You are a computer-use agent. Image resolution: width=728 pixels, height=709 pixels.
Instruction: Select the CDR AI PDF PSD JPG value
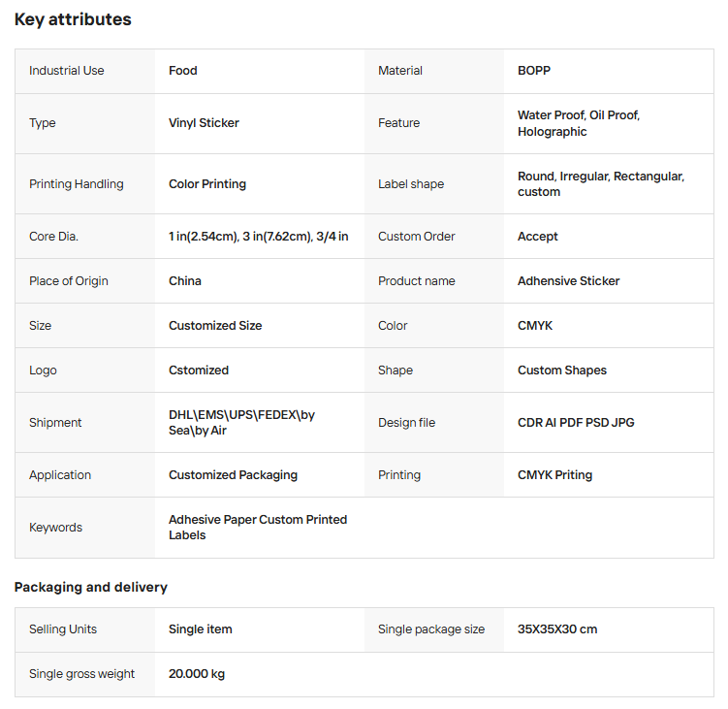pos(576,423)
